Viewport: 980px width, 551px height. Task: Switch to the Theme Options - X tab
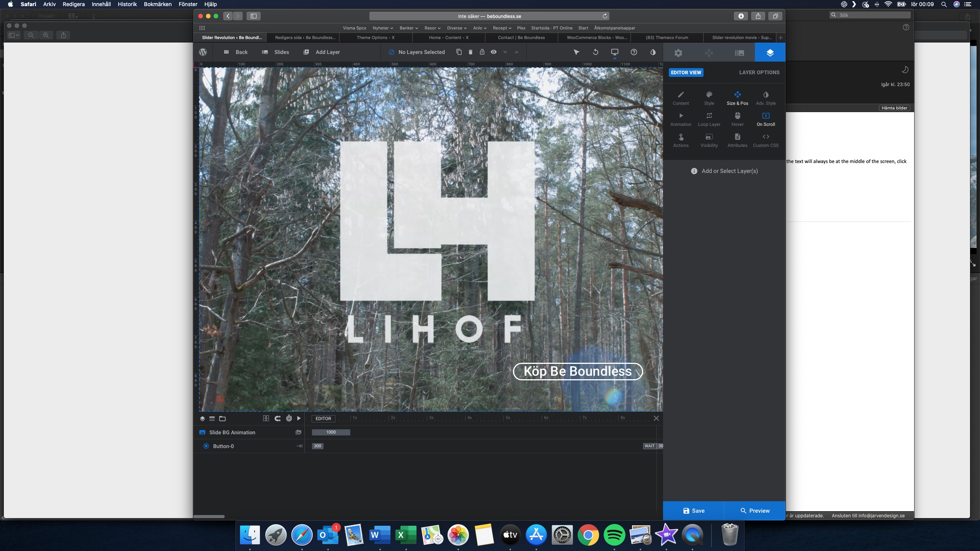coord(376,37)
